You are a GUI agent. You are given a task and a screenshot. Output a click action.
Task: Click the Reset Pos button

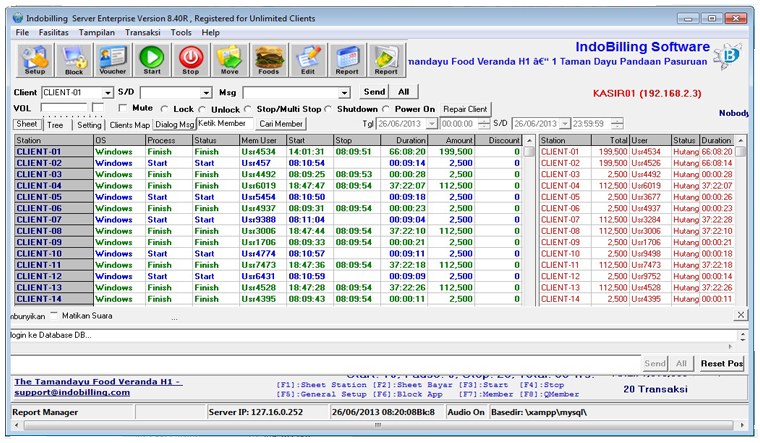click(x=722, y=364)
